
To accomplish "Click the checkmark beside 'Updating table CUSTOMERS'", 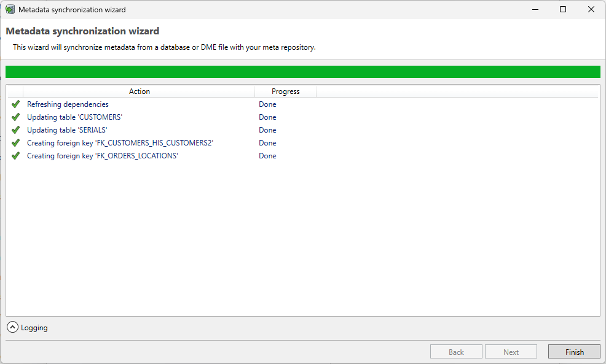I will 15,117.
